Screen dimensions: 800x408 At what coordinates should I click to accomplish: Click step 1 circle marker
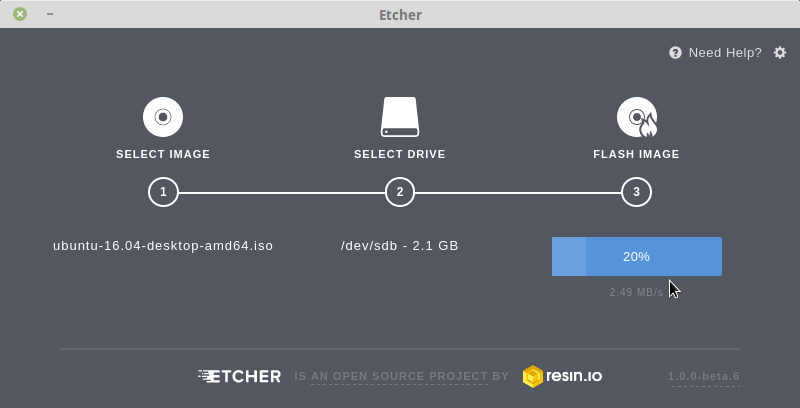[163, 192]
